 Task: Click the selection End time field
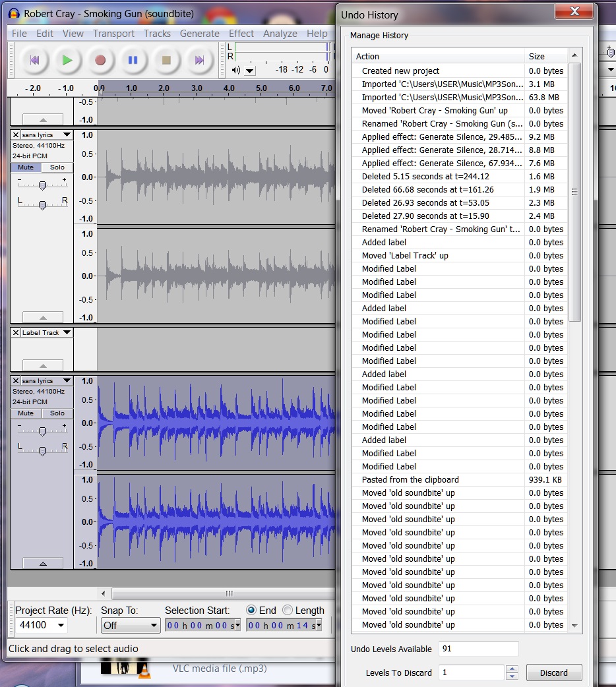pos(280,625)
